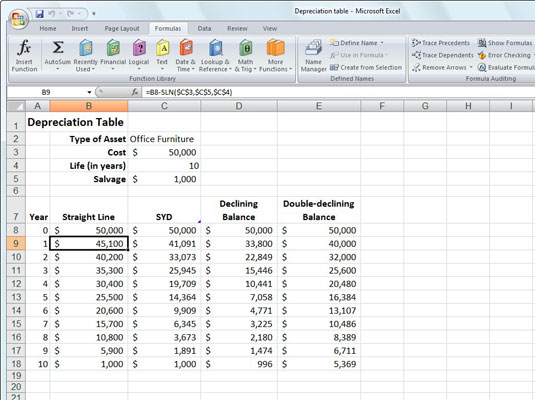Open the Define Name dropdown arrow
Image resolution: width=535 pixels, height=400 pixels.
[382, 43]
